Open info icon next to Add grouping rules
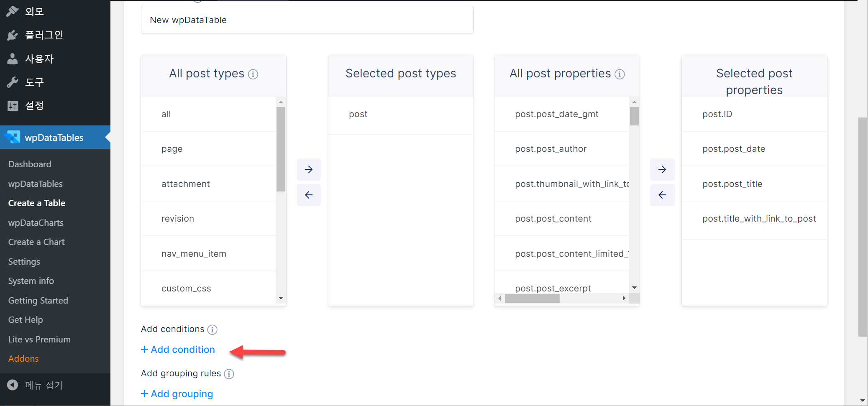Viewport: 868px width, 406px height. click(x=229, y=374)
